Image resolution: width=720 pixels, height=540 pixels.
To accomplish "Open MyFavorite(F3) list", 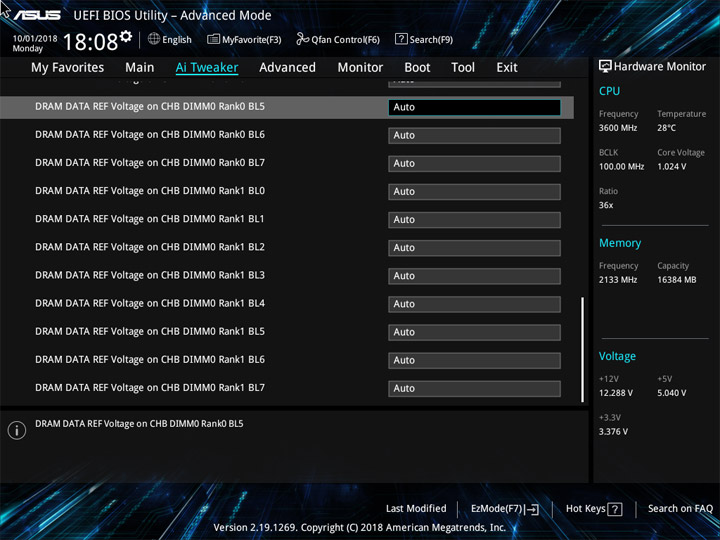I will 244,39.
